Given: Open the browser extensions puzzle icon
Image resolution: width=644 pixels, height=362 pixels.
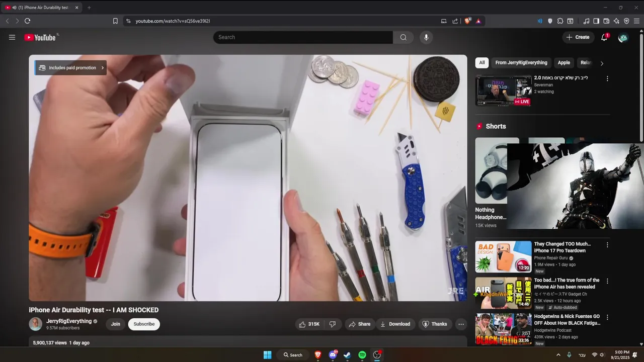Looking at the screenshot, I should click(560, 21).
